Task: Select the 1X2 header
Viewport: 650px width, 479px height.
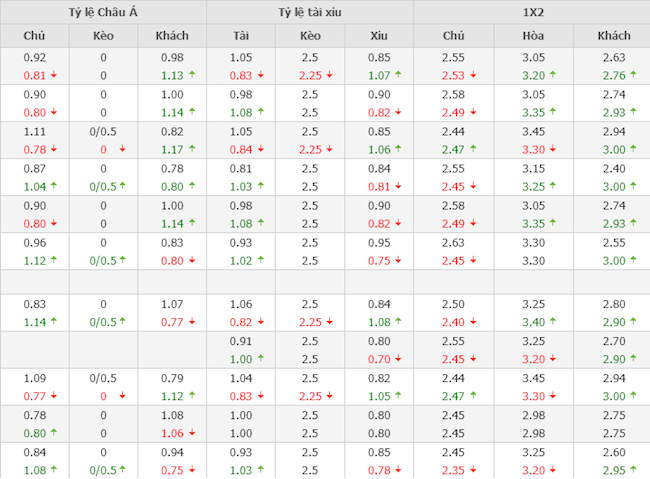Action: pos(531,11)
